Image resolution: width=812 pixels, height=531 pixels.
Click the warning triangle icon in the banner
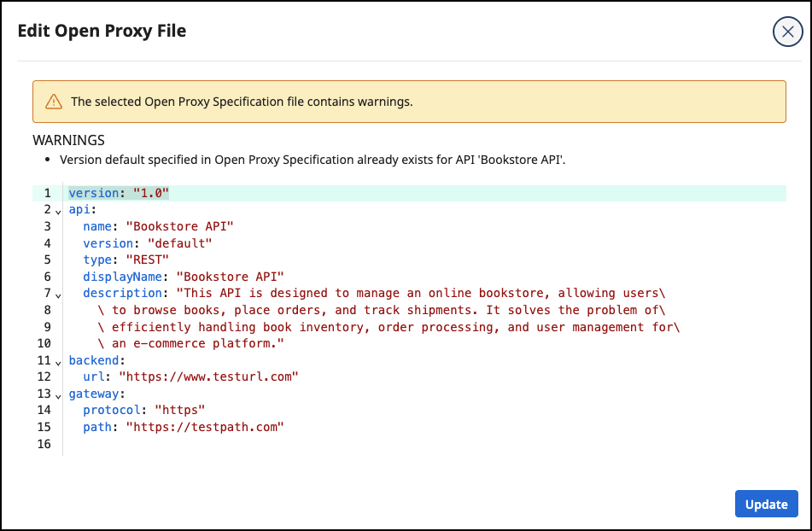coord(55,101)
